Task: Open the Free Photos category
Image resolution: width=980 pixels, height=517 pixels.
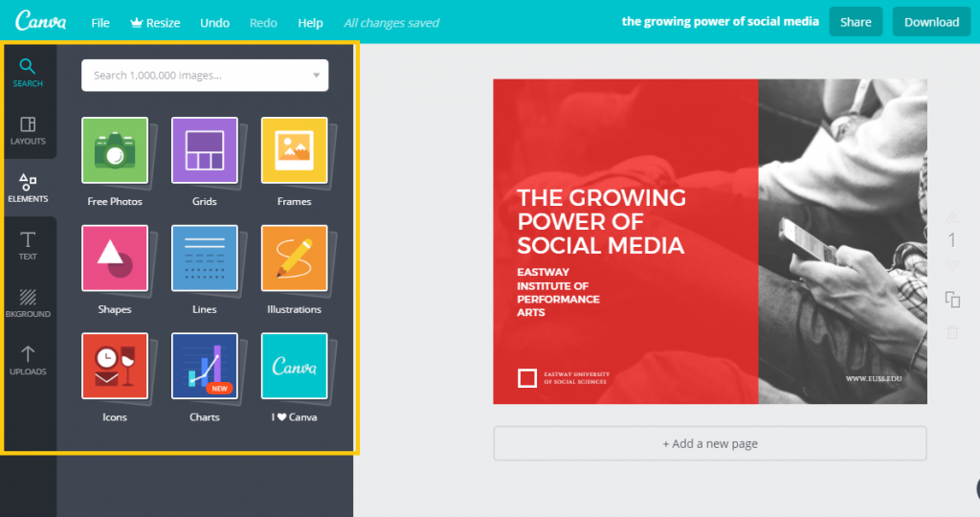Action: click(115, 150)
